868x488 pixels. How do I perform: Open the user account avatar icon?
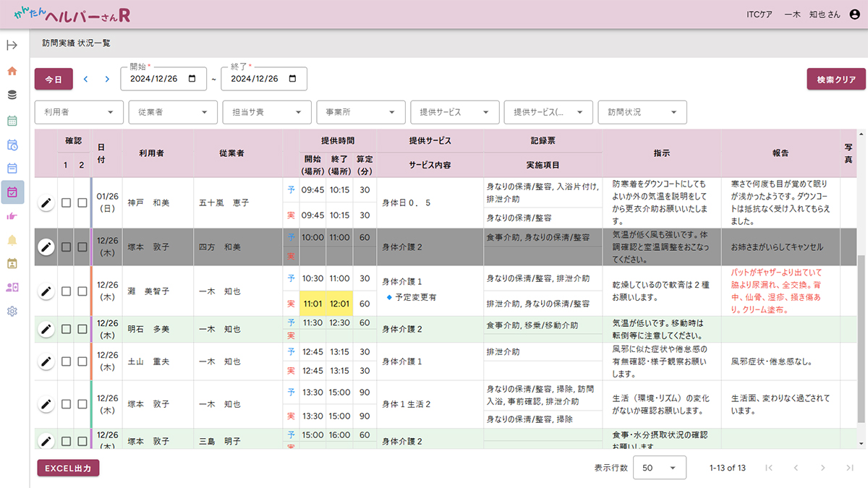[854, 14]
